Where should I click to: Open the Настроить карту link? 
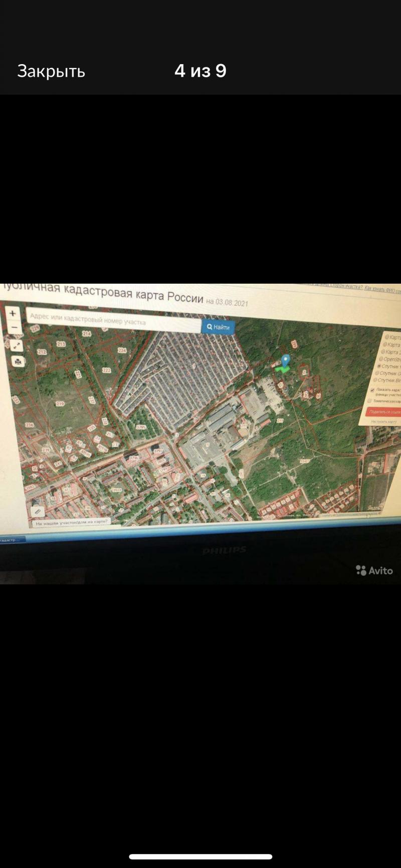[384, 422]
